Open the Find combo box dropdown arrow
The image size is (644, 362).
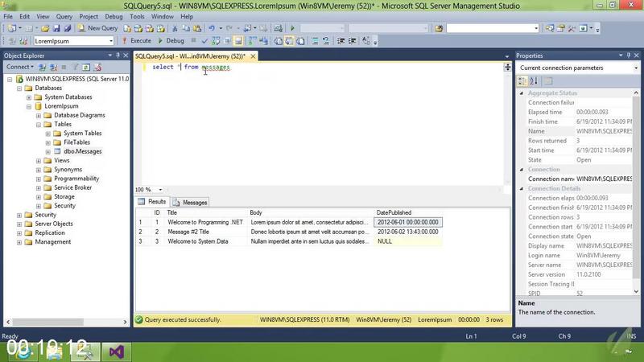point(536,28)
